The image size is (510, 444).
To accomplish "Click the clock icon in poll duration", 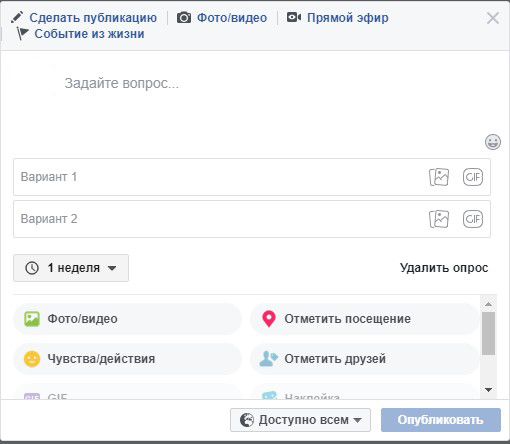I will click(x=32, y=268).
